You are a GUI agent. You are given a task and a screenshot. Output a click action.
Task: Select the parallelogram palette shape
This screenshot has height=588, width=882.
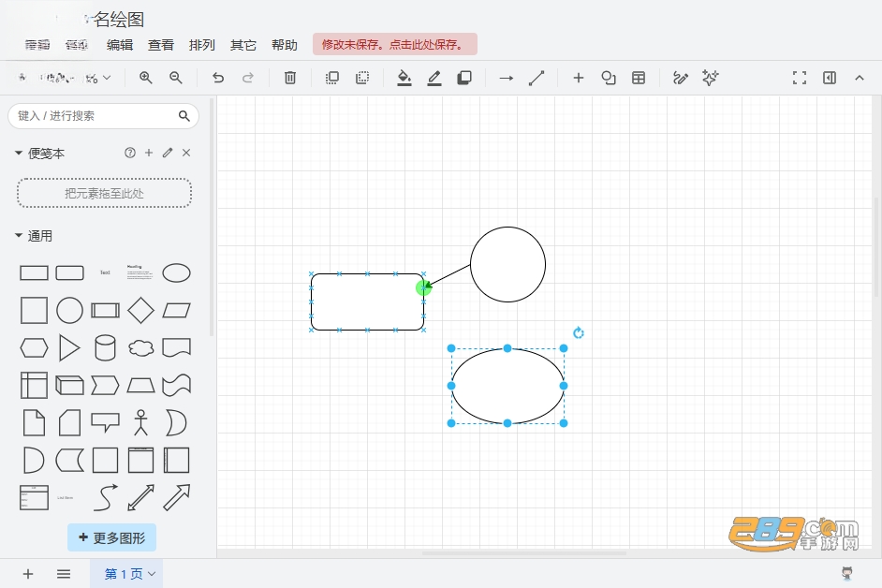(x=177, y=311)
